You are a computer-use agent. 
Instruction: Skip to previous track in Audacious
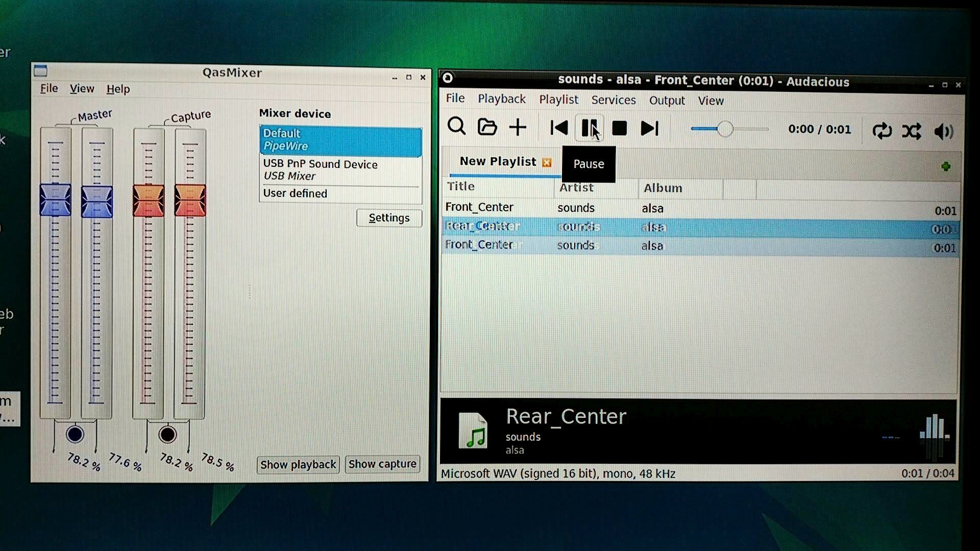tap(559, 128)
